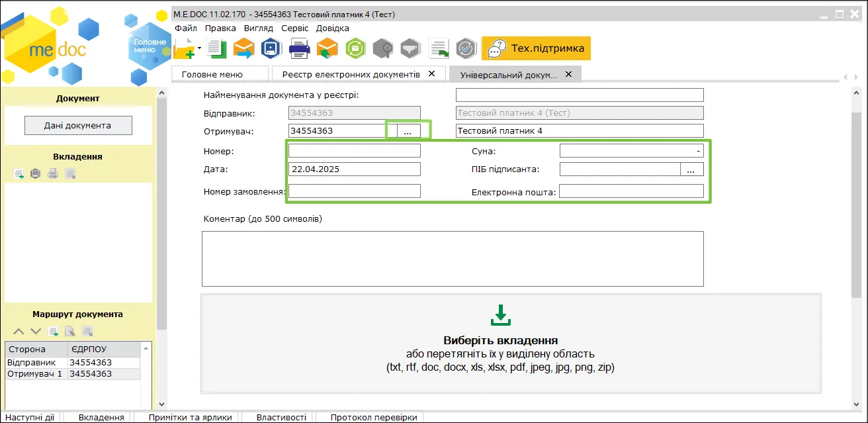Click move up arrow in Маршрут документа
Viewport: 868px width, 423px height.
[19, 331]
